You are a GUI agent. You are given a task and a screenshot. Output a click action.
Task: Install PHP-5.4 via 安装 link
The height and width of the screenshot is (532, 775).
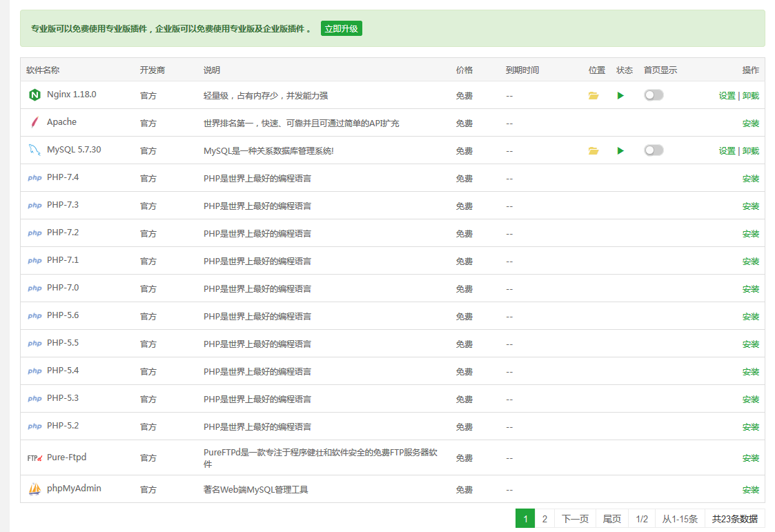tap(751, 372)
